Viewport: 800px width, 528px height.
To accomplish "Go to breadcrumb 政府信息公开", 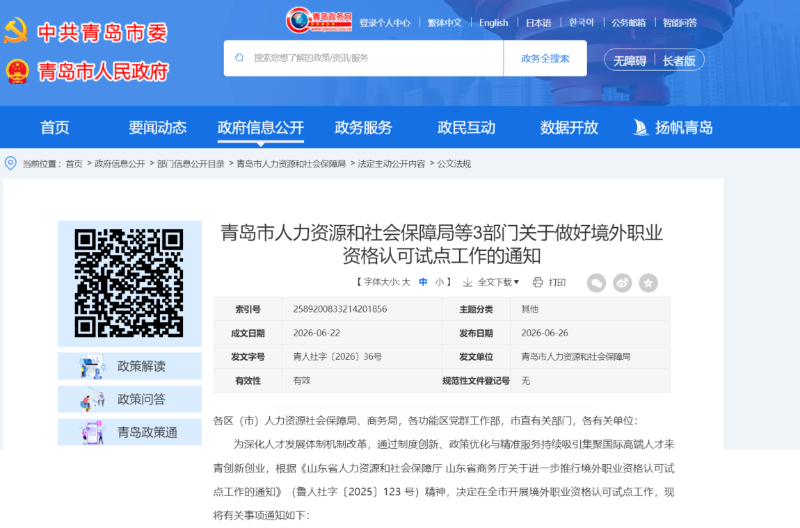I will tap(120, 164).
